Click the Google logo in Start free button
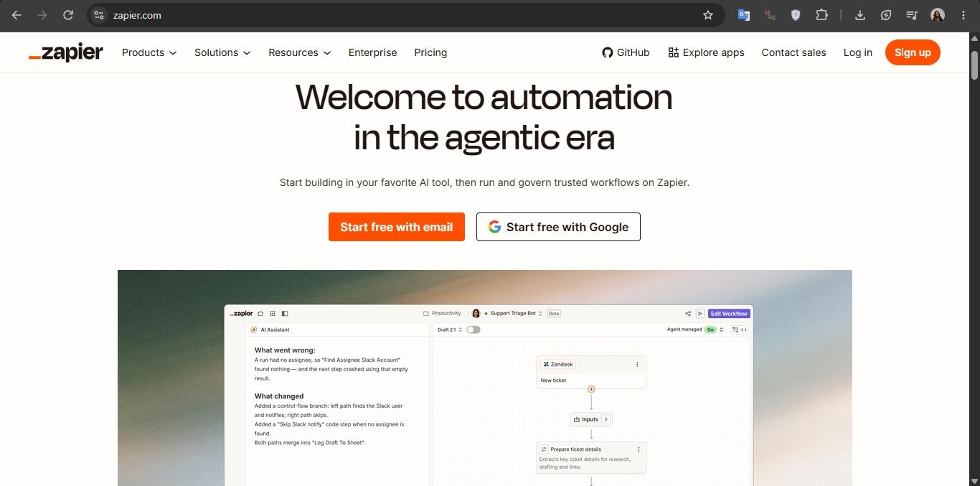The width and height of the screenshot is (980, 486). pos(494,227)
